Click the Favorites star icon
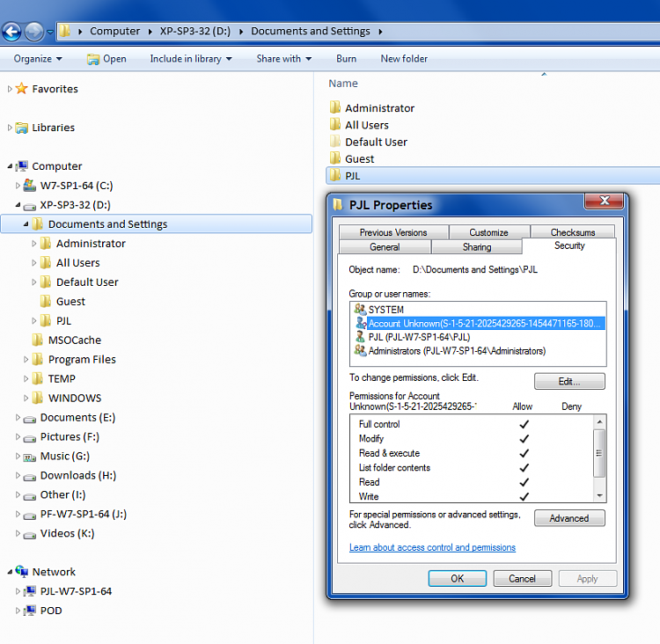 (22, 89)
